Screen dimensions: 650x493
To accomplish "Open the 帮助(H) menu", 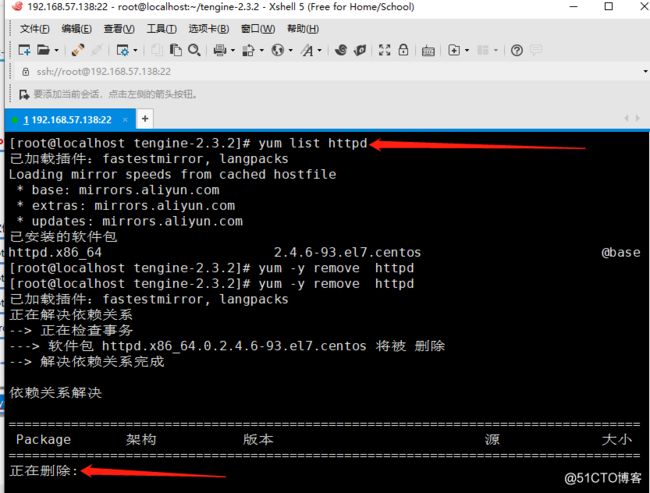I will 303,29.
